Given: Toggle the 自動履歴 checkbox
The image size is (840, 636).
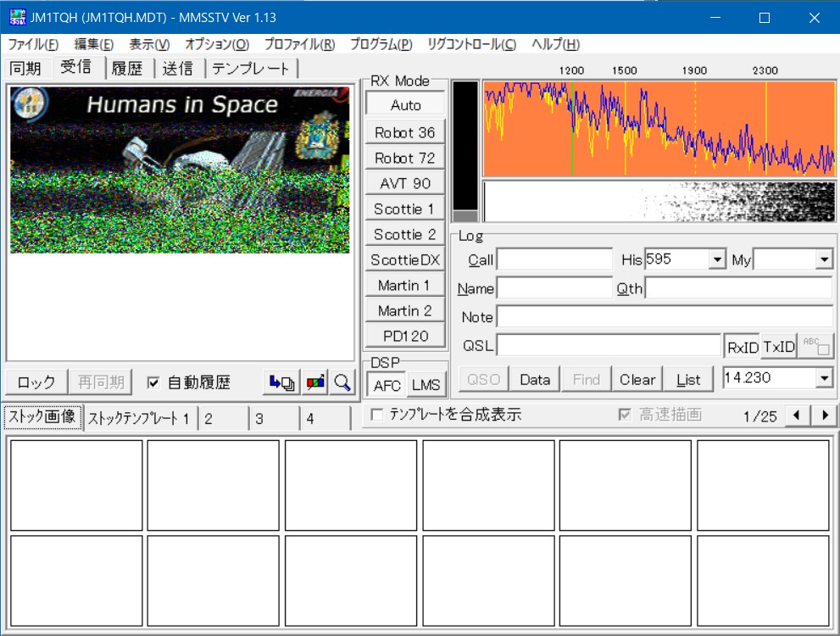Looking at the screenshot, I should pyautogui.click(x=153, y=382).
